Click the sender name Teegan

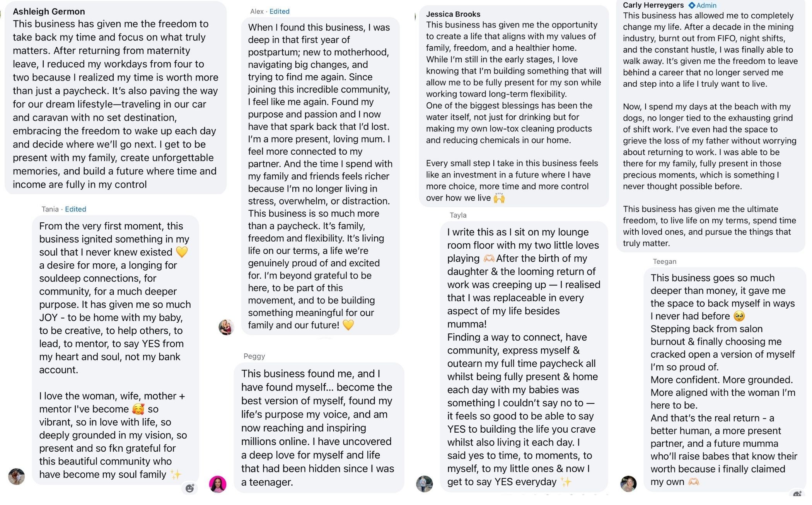click(x=664, y=261)
